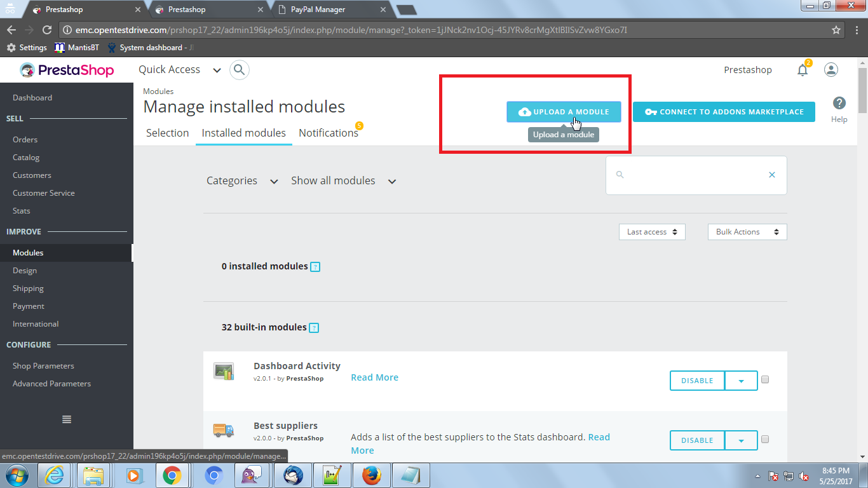868x488 pixels.
Task: Open Shop Parameters in the sidebar
Action: [x=43, y=366]
